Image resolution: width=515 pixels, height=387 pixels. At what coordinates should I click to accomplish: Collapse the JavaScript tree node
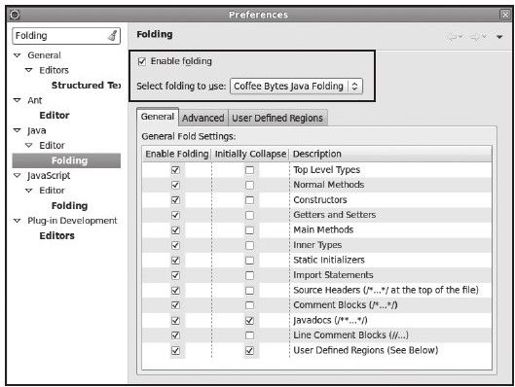[17, 175]
